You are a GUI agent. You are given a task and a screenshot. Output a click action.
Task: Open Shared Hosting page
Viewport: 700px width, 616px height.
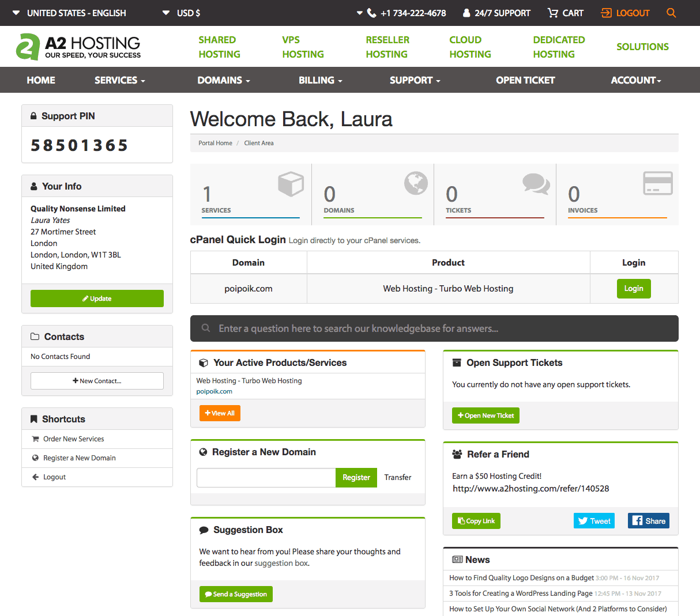(x=219, y=47)
